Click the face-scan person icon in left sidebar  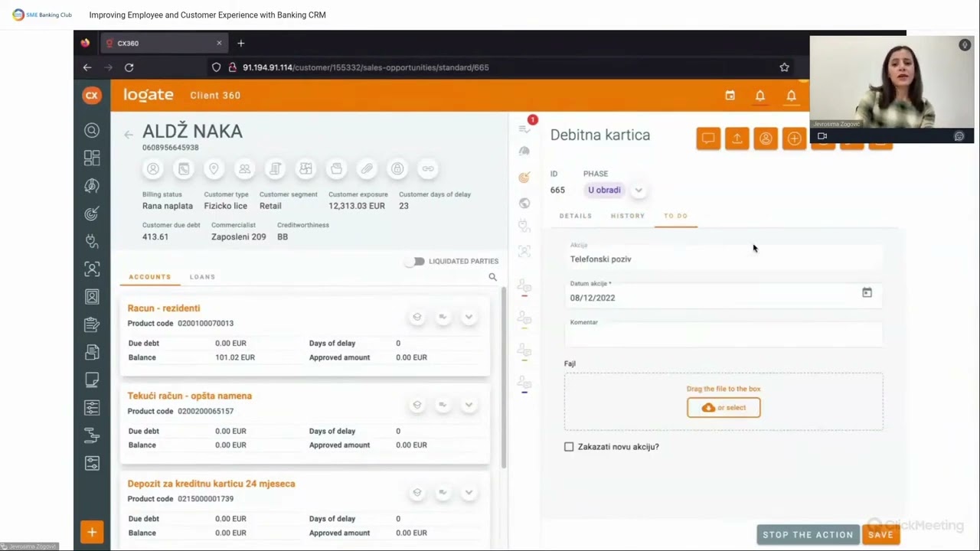(x=92, y=269)
